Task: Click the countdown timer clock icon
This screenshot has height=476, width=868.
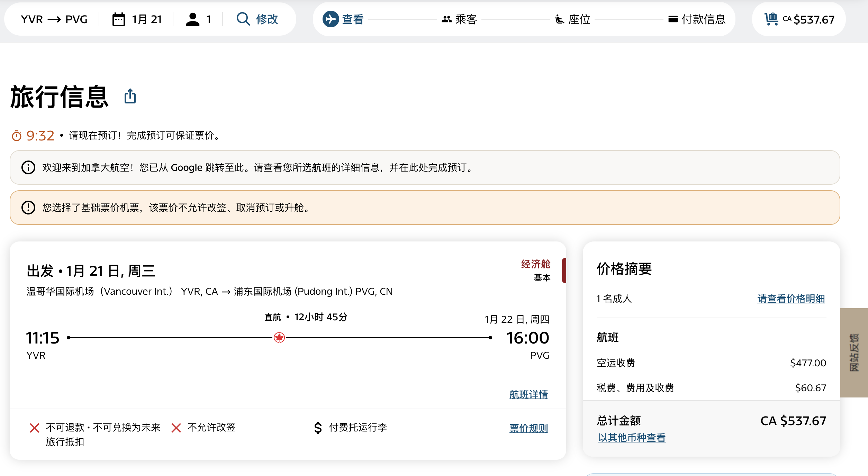Action: (17, 136)
